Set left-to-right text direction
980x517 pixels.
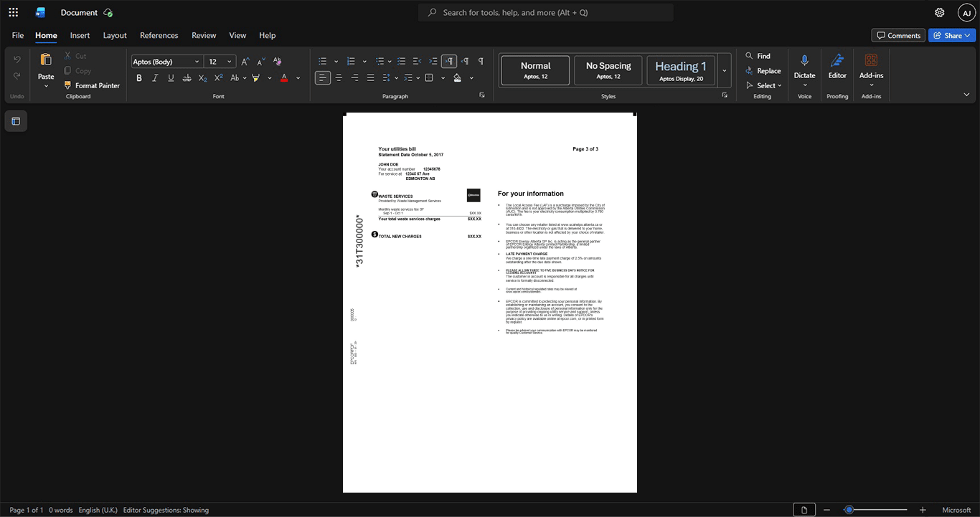coord(449,62)
